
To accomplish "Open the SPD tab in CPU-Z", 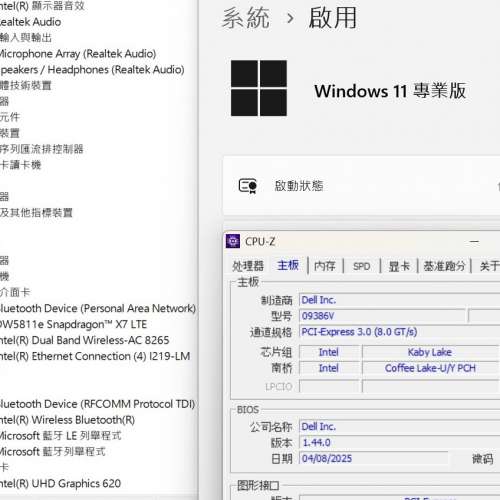I will [x=362, y=266].
